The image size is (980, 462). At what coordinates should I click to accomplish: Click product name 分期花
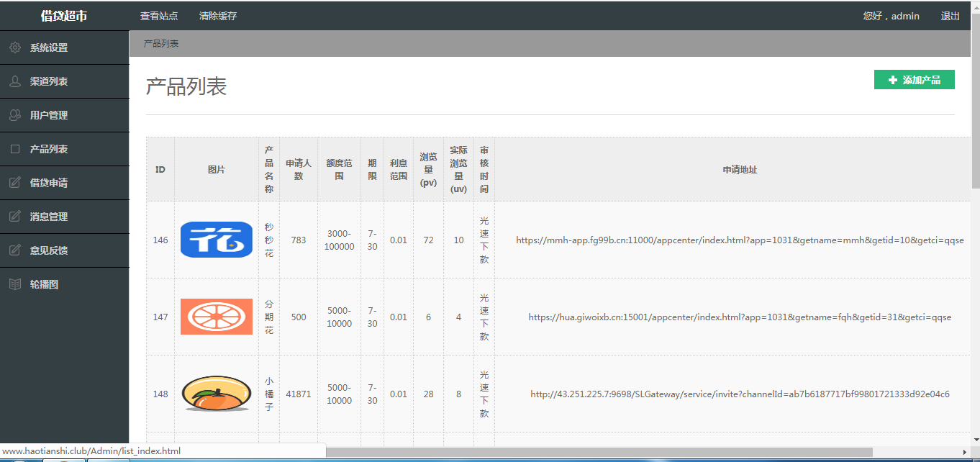click(269, 317)
